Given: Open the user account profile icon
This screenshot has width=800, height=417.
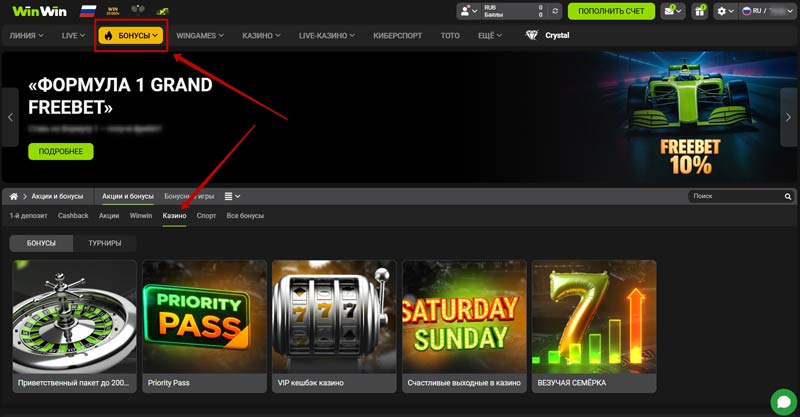Looking at the screenshot, I should 469,11.
